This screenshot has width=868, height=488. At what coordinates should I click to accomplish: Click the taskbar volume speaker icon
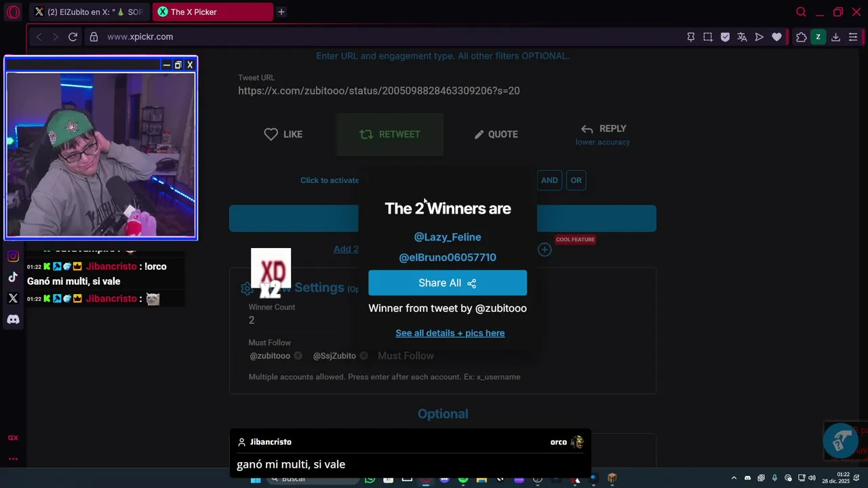coord(812,478)
